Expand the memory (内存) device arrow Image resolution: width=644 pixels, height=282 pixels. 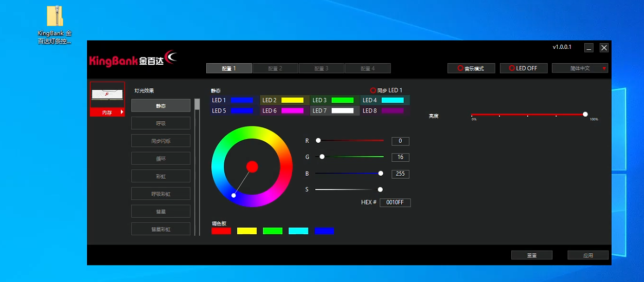122,112
